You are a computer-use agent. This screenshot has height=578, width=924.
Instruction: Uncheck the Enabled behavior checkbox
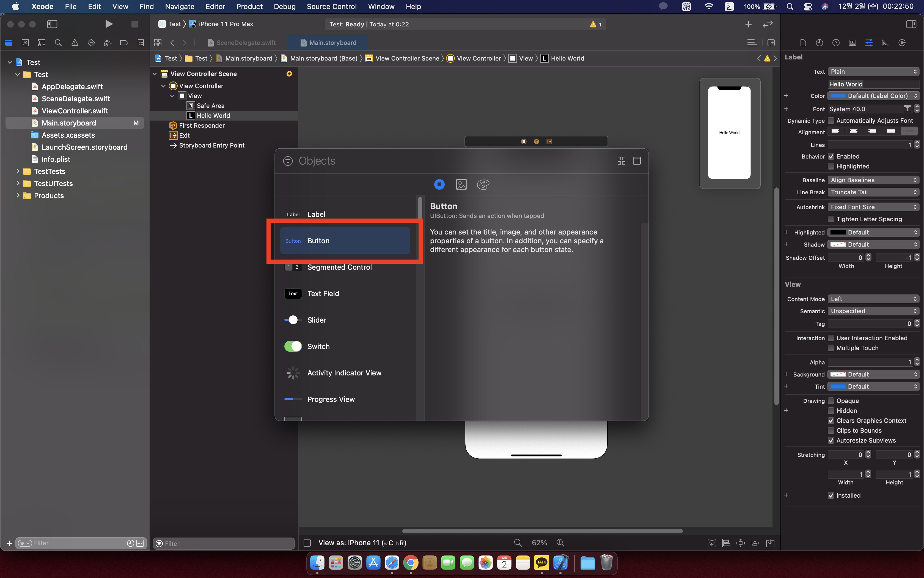pos(831,156)
